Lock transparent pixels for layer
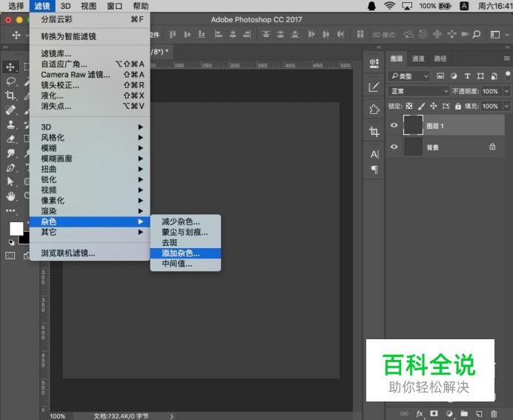513x420 pixels. (x=409, y=106)
